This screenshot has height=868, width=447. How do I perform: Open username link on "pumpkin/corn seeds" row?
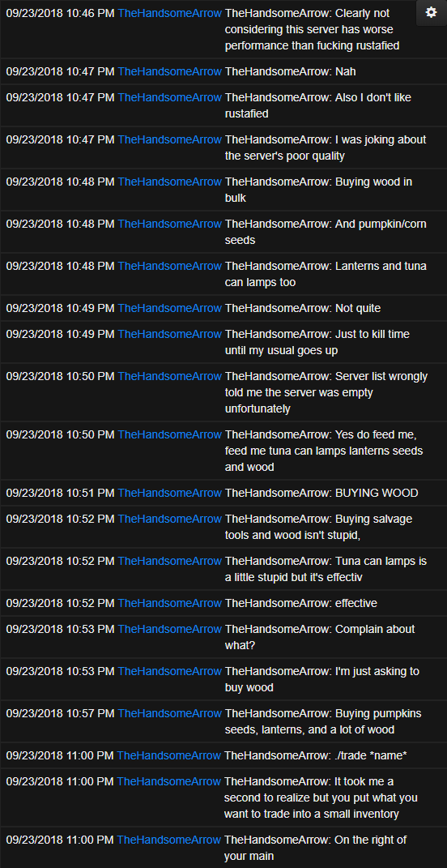coord(170,224)
